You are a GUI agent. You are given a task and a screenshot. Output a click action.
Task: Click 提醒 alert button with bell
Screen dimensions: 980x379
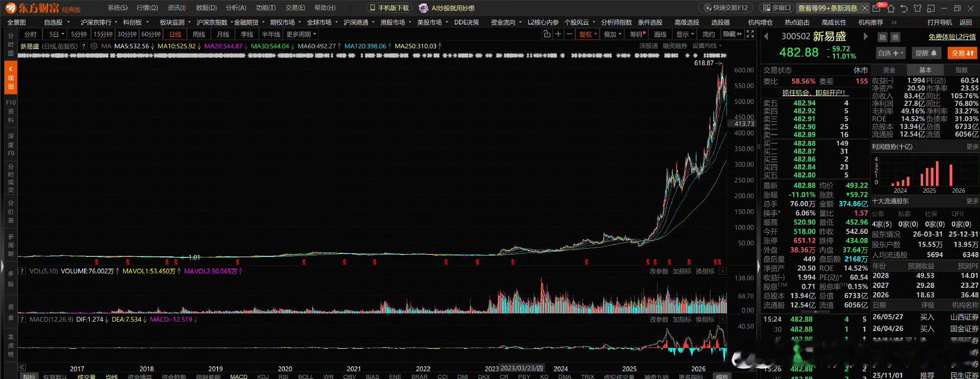(x=926, y=53)
